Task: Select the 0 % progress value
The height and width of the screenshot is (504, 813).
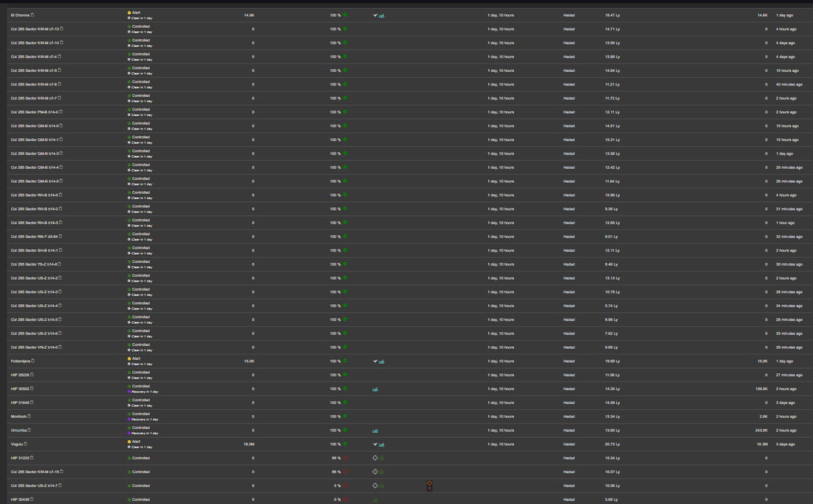Action: 337,499
